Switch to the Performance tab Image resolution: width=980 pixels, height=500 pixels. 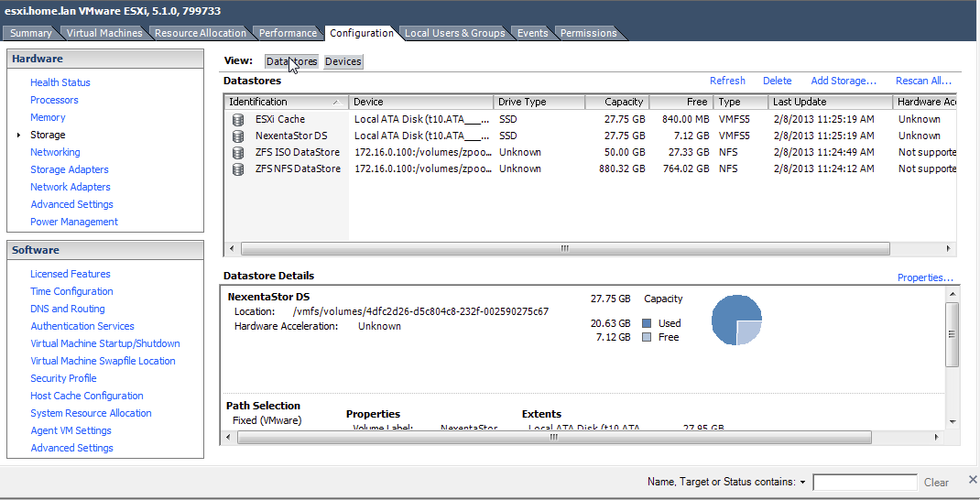click(x=288, y=33)
